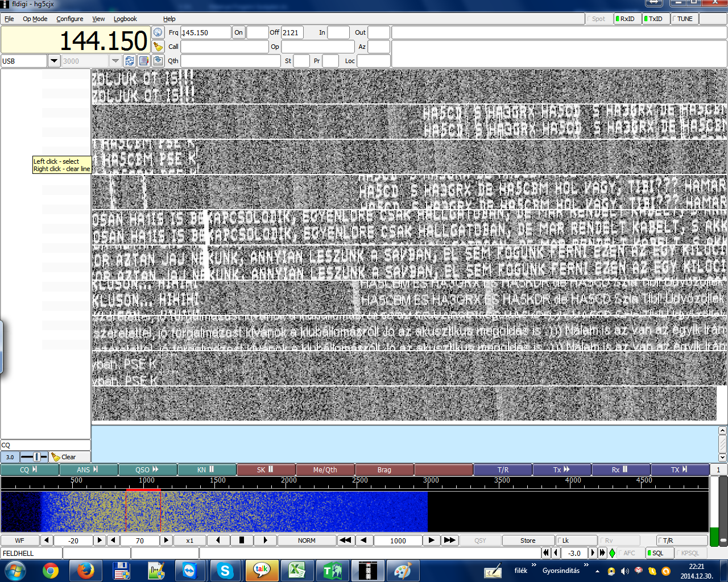Click the save-to-log icon next to Qth
This screenshot has width=728, height=582.
coord(158,61)
